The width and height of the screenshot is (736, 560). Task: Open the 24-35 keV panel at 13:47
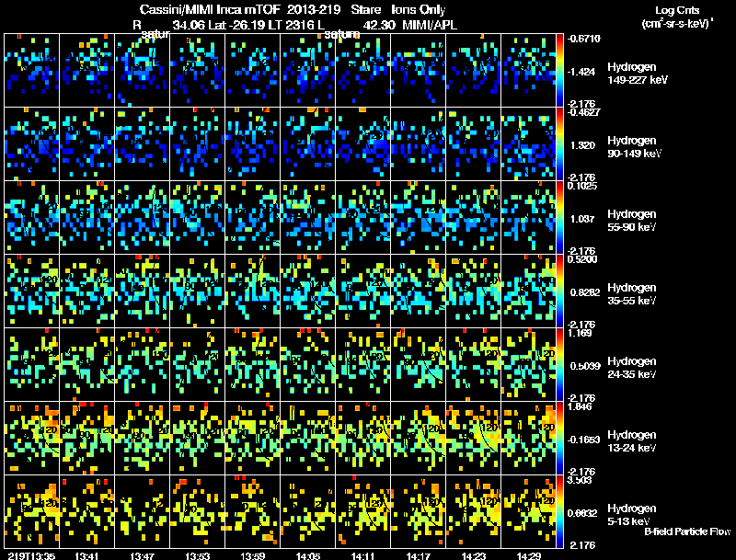(x=143, y=364)
